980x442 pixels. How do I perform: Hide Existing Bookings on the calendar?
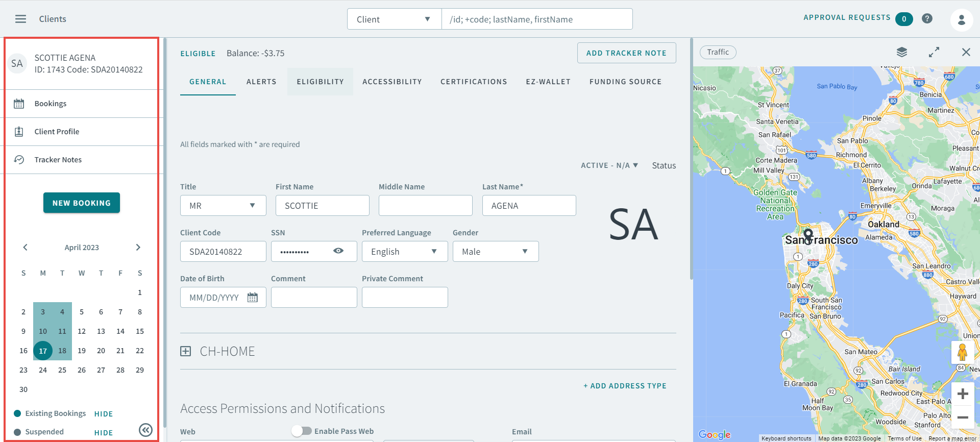point(103,414)
